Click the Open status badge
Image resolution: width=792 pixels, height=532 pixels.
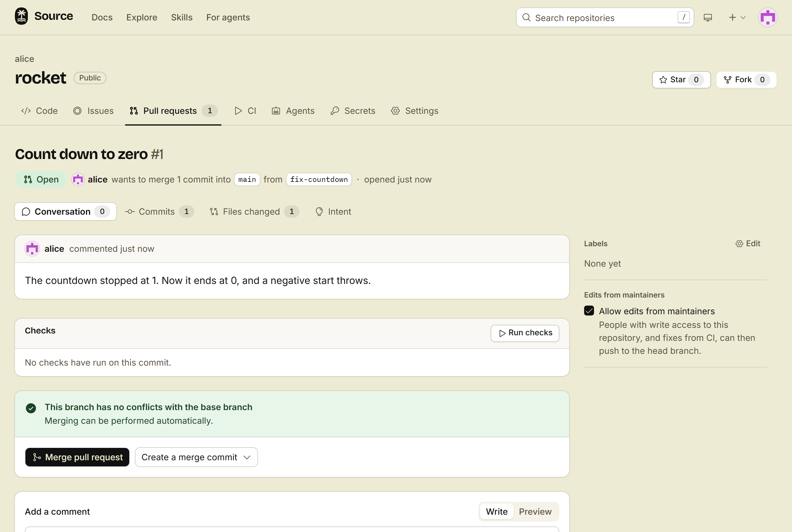[41, 179]
